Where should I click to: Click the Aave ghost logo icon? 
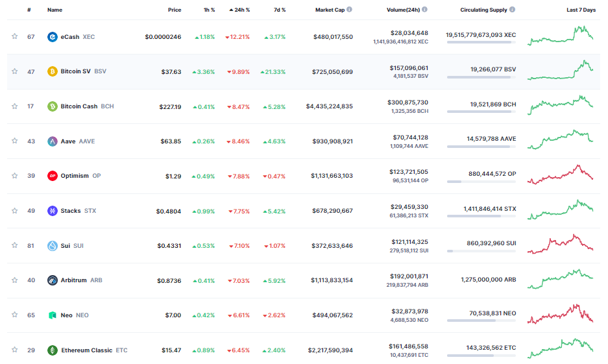[53, 141]
